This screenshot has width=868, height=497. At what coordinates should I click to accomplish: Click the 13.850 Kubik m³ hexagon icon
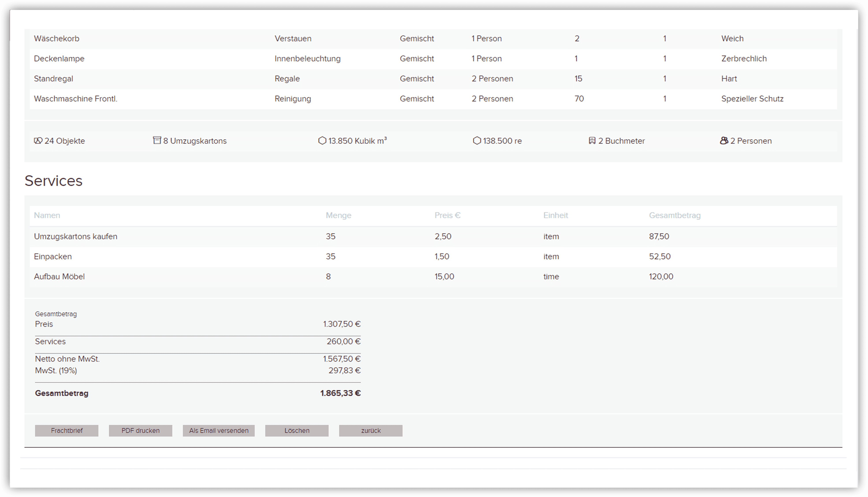tap(322, 141)
